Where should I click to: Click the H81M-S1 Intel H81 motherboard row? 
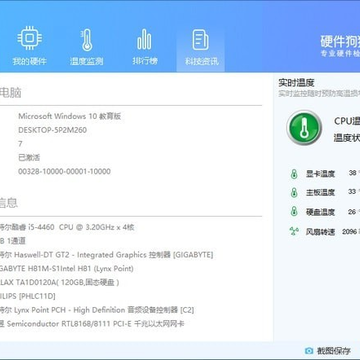tap(67, 269)
